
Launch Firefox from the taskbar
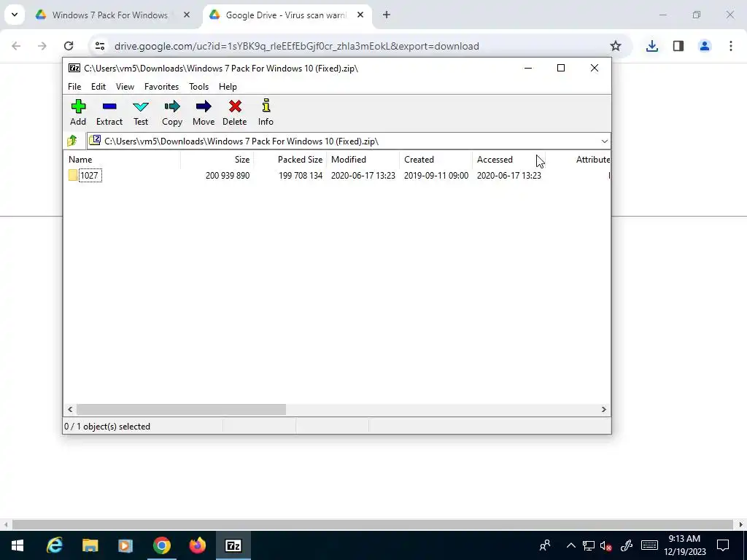(x=197, y=545)
